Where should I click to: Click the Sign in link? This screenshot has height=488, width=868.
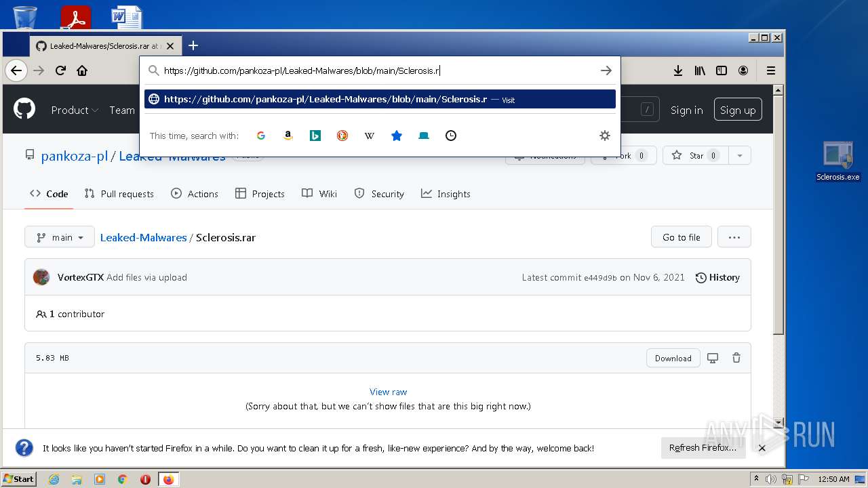tap(687, 110)
